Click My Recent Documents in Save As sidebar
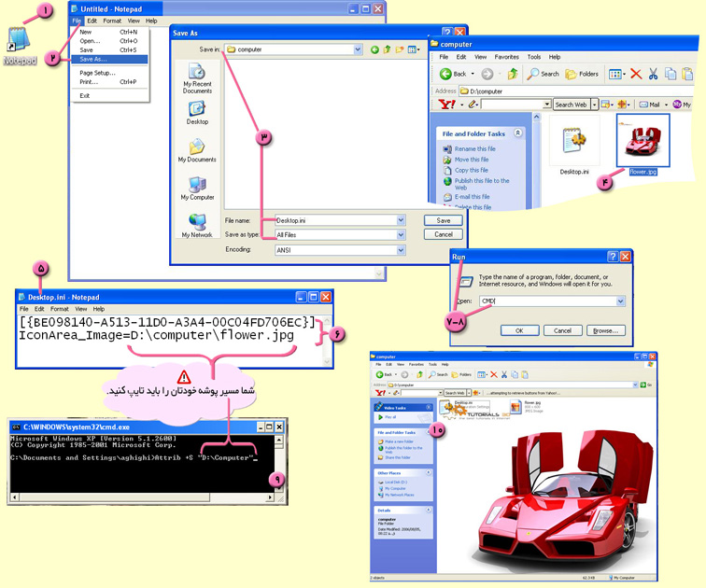The width and height of the screenshot is (706, 588). coord(197,77)
